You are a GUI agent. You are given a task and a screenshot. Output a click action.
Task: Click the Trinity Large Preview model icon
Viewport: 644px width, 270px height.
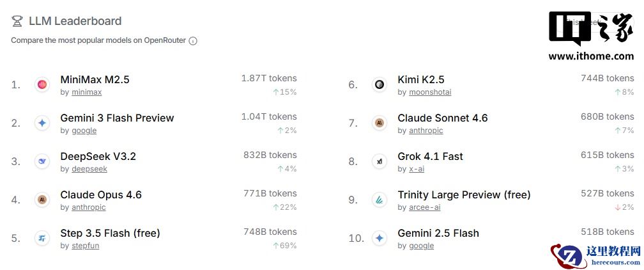coord(379,200)
